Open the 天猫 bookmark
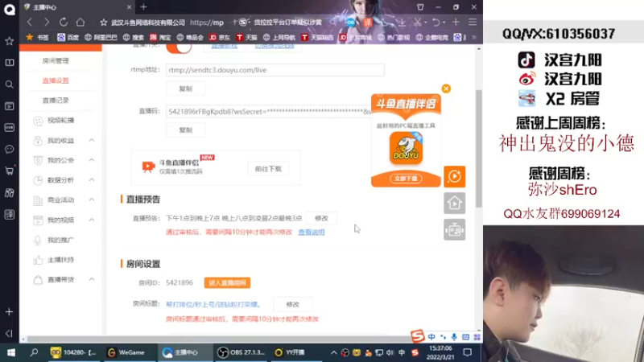This screenshot has height=362, width=644. coord(246,37)
